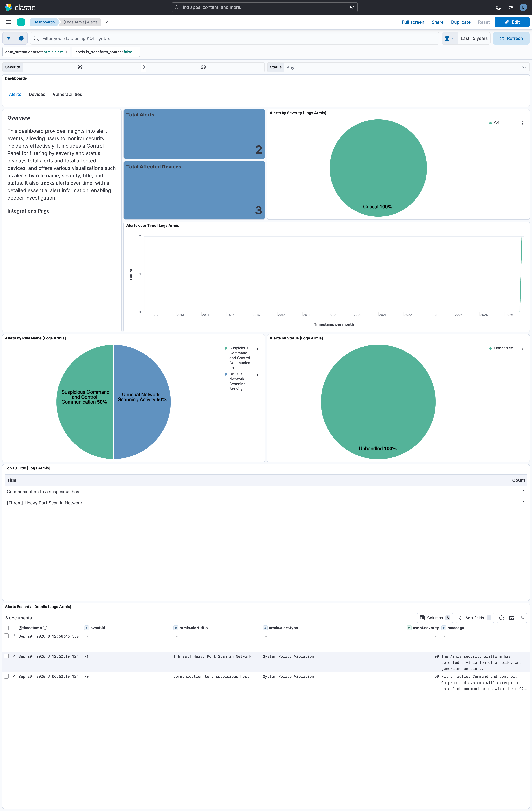
Task: Click the KQL filter query field
Action: point(234,39)
